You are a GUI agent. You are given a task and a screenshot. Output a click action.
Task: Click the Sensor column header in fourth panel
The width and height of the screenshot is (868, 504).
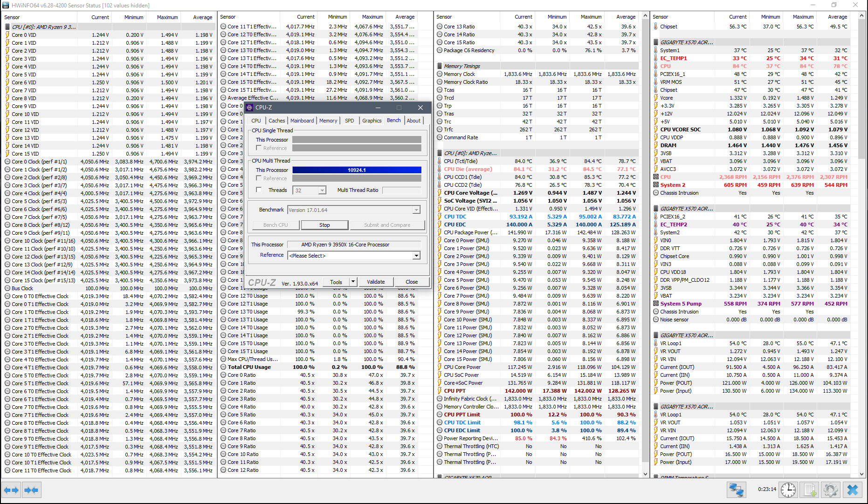pos(682,17)
